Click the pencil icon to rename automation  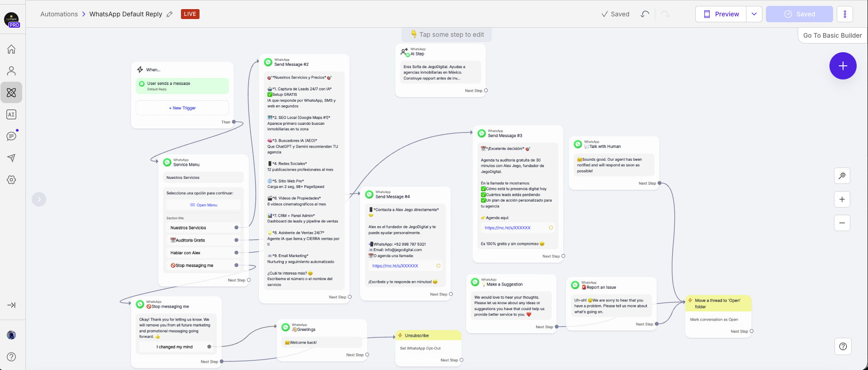tap(170, 14)
